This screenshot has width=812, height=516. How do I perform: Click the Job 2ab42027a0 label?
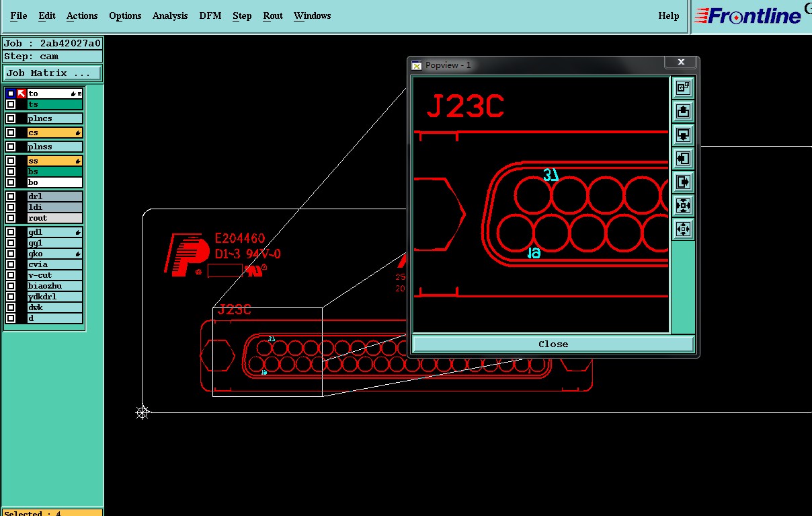[52, 43]
